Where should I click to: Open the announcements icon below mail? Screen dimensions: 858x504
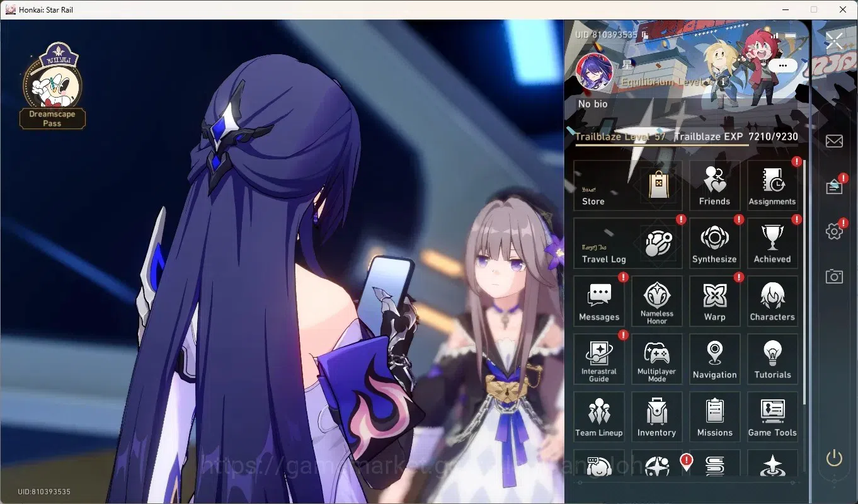pos(834,186)
